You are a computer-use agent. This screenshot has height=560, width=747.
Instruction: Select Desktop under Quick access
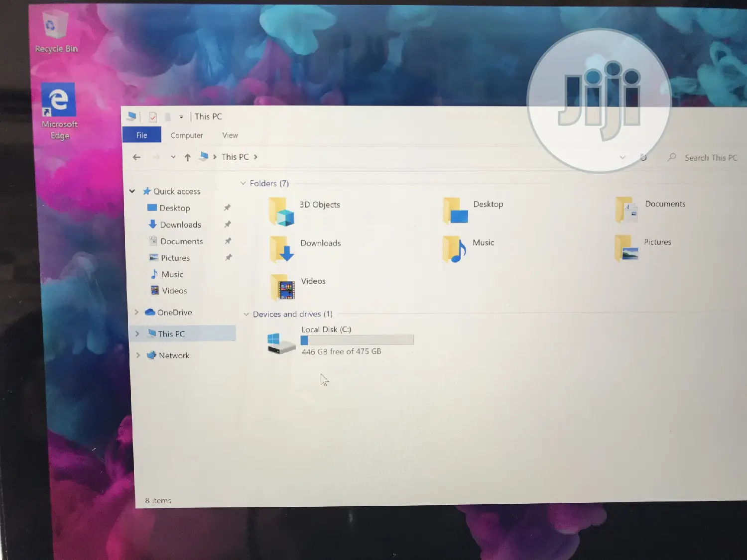pos(169,208)
